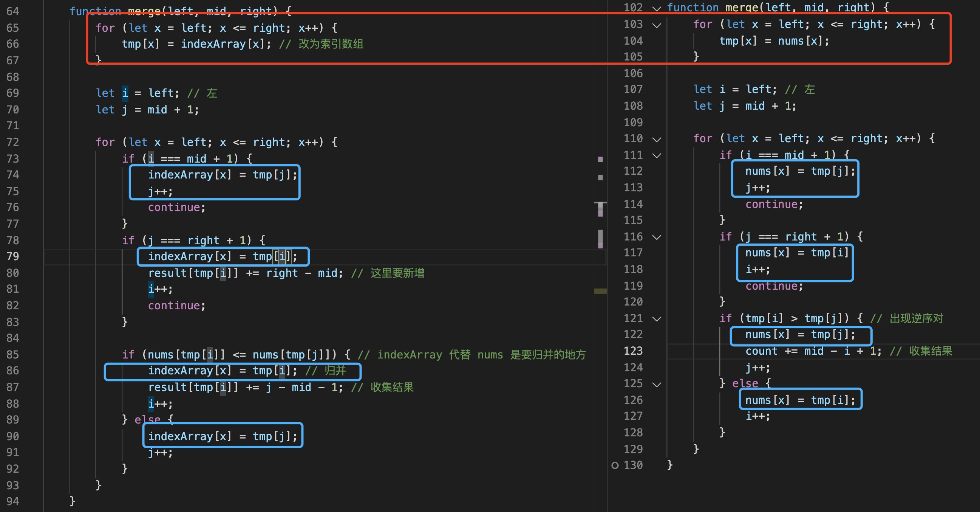The height and width of the screenshot is (512, 980).
Task: Collapse the merge function fold at line 102
Action: [x=657, y=8]
